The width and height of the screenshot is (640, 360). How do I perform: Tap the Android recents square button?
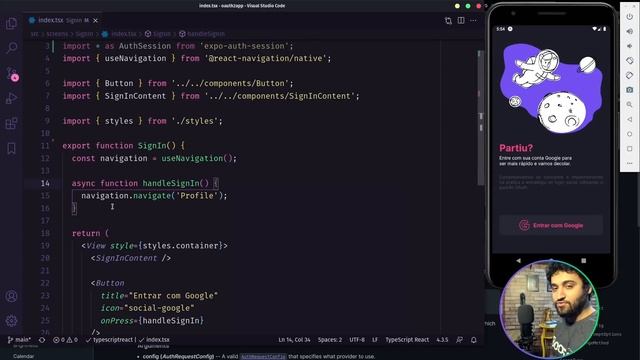pyautogui.click(x=584, y=260)
